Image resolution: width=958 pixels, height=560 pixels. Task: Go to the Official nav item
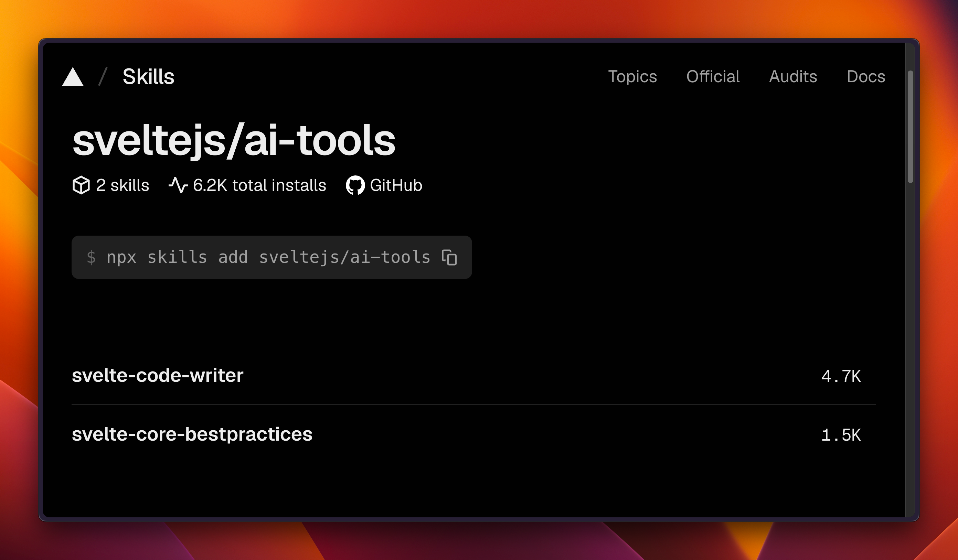tap(713, 77)
